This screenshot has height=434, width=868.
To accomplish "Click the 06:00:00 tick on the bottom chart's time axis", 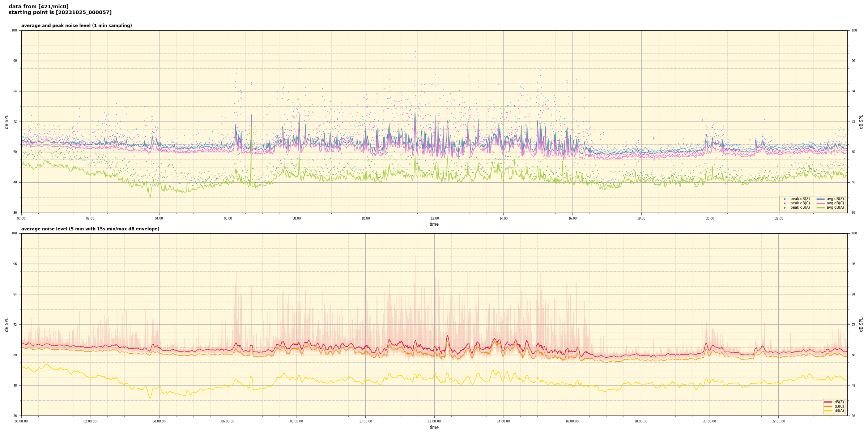I will point(228,421).
